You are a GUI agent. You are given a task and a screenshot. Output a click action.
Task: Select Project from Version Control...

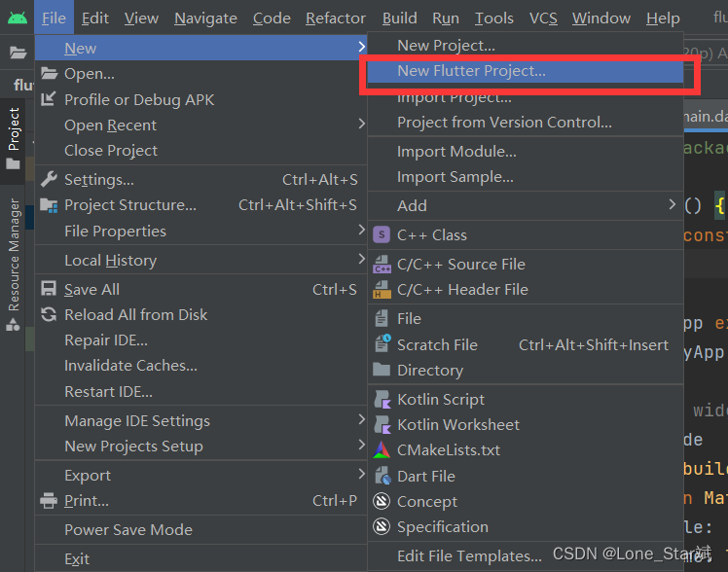pos(526,122)
